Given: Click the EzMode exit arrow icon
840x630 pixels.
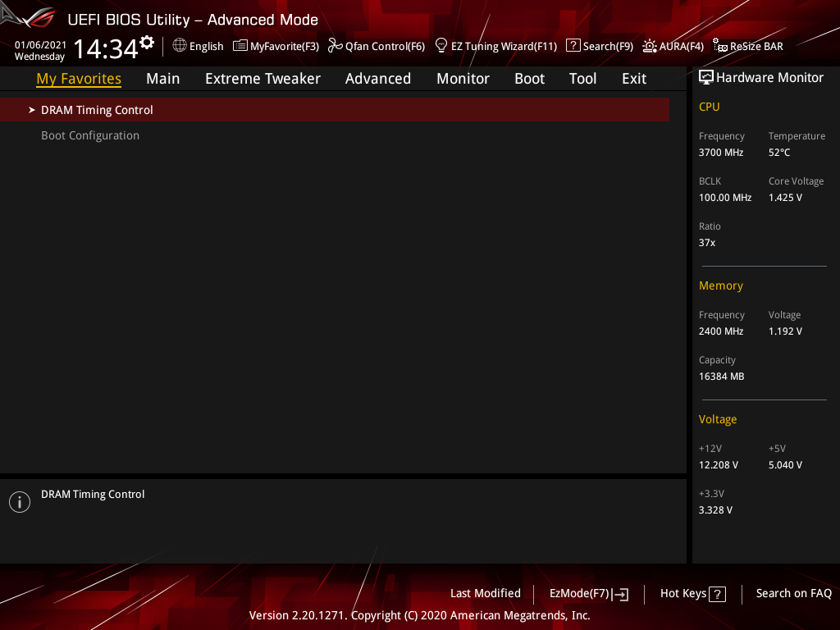Looking at the screenshot, I should pos(620,594).
